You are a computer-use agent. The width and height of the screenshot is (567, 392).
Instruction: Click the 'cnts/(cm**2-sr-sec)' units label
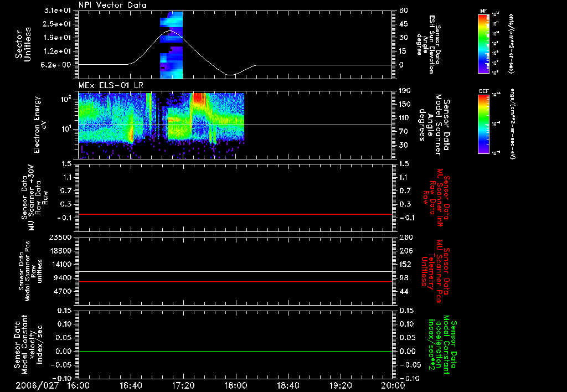(x=511, y=43)
